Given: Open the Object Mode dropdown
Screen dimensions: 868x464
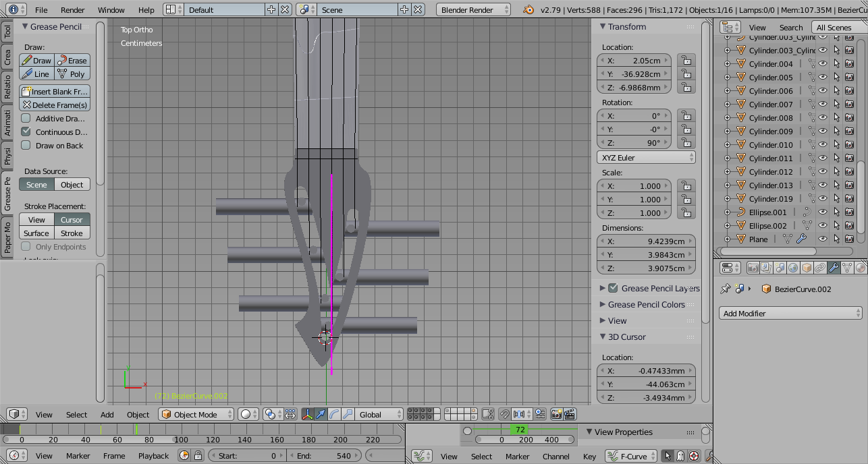Looking at the screenshot, I should point(196,414).
